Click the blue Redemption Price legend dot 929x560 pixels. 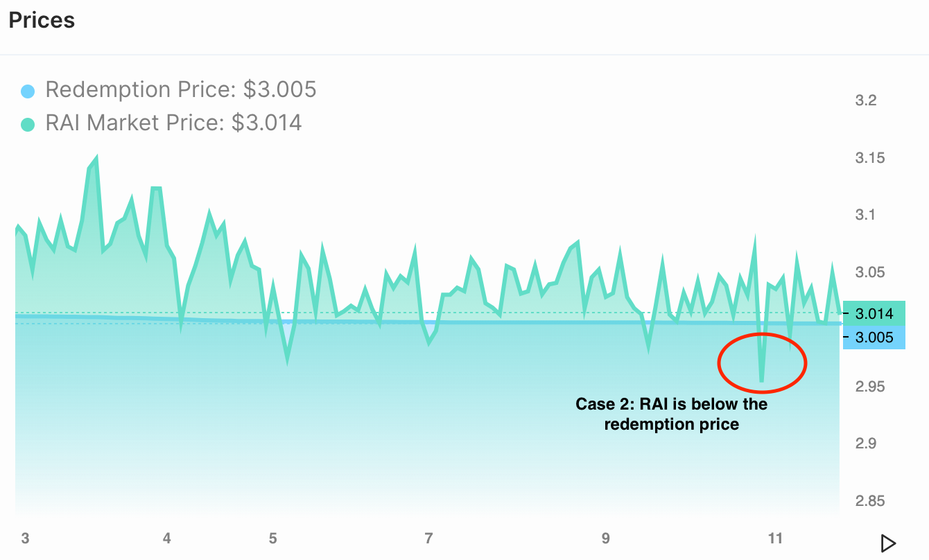[x=28, y=91]
